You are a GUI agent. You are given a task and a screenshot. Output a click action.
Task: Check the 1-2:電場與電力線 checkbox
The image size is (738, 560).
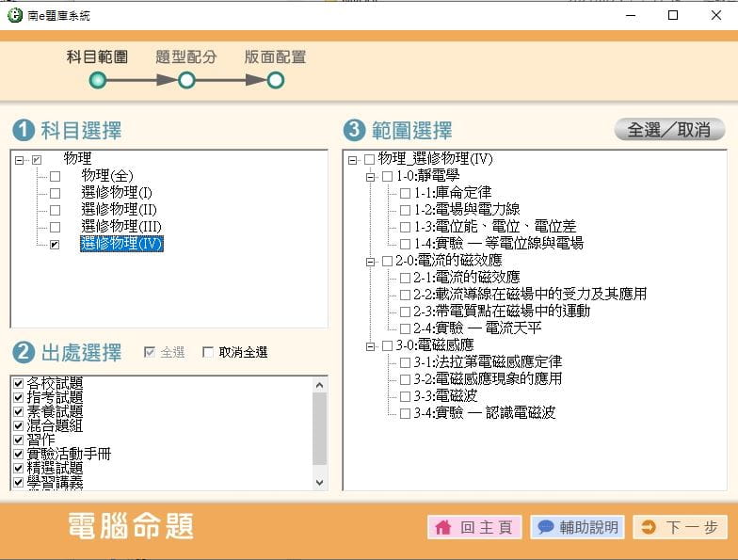(x=405, y=211)
